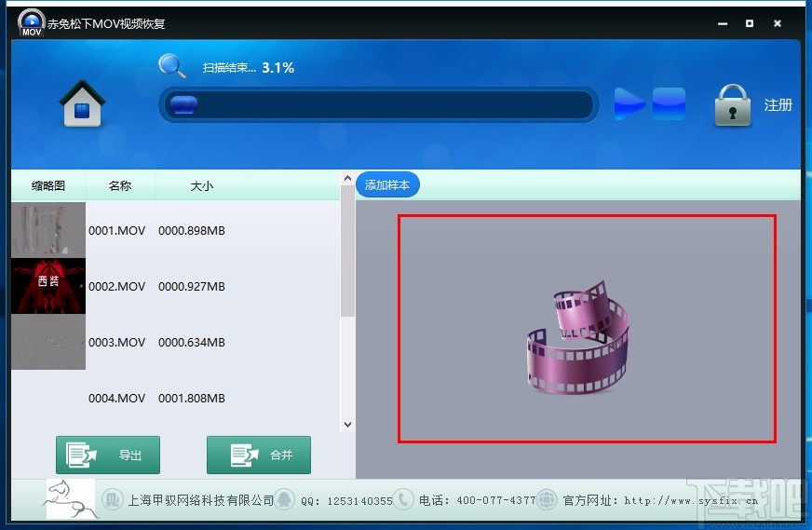Click the phone number 400-077-4377
The height and width of the screenshot is (530, 812).
tap(496, 500)
